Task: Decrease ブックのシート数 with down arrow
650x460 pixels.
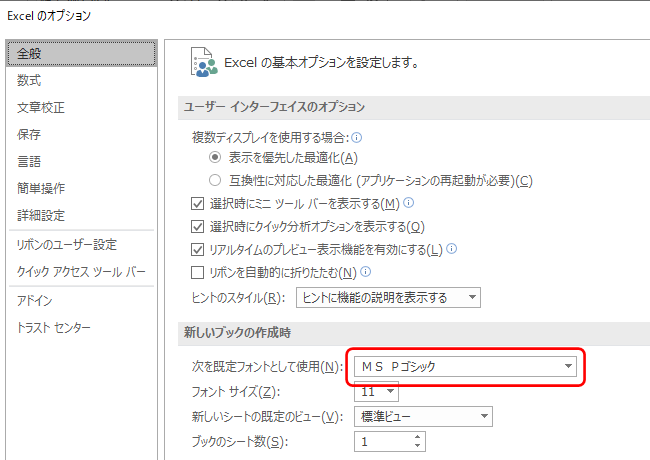Action: (x=417, y=445)
